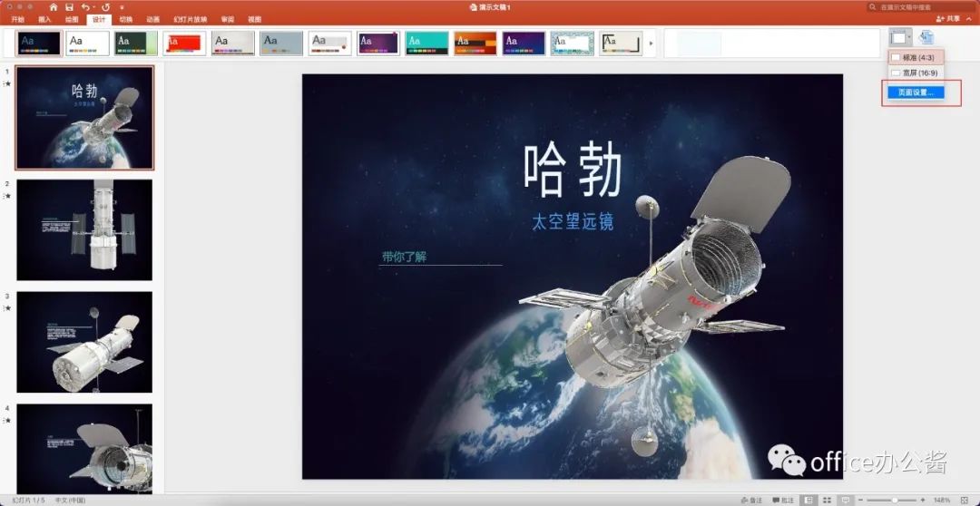980x506 pixels.
Task: Toggle the 备注 notes pane button
Action: coord(750,501)
